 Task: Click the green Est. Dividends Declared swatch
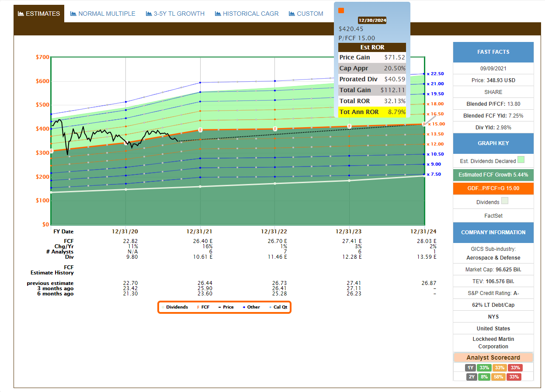521,160
